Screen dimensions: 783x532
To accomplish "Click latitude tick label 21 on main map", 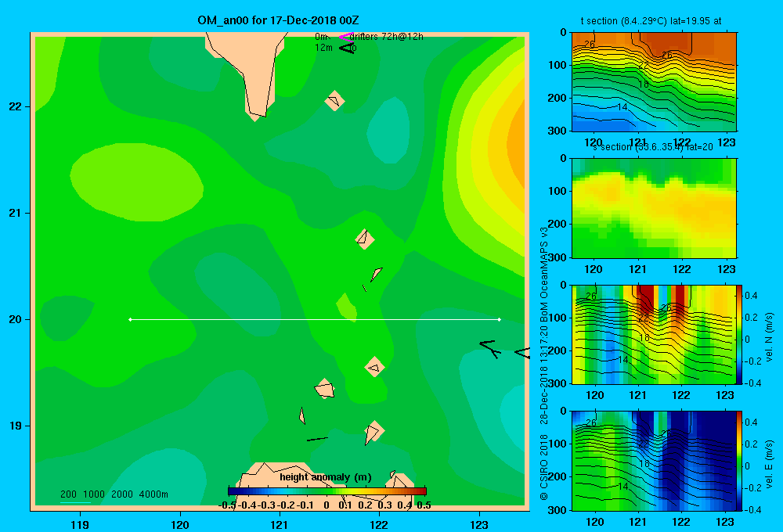I will pos(16,213).
